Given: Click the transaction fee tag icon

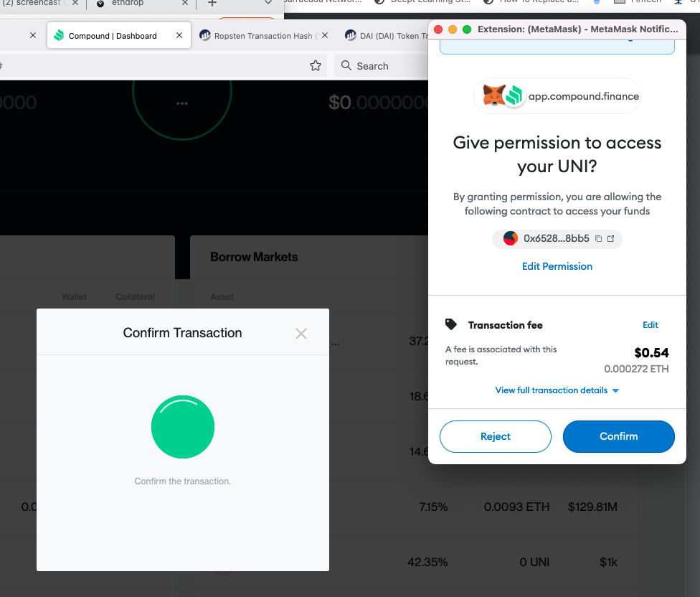Looking at the screenshot, I should click(451, 324).
